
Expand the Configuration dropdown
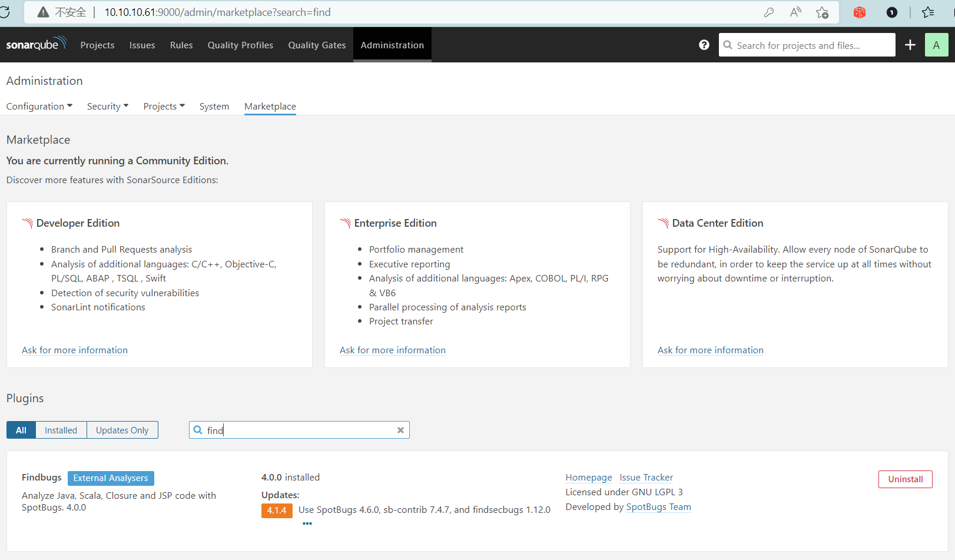[x=39, y=106]
